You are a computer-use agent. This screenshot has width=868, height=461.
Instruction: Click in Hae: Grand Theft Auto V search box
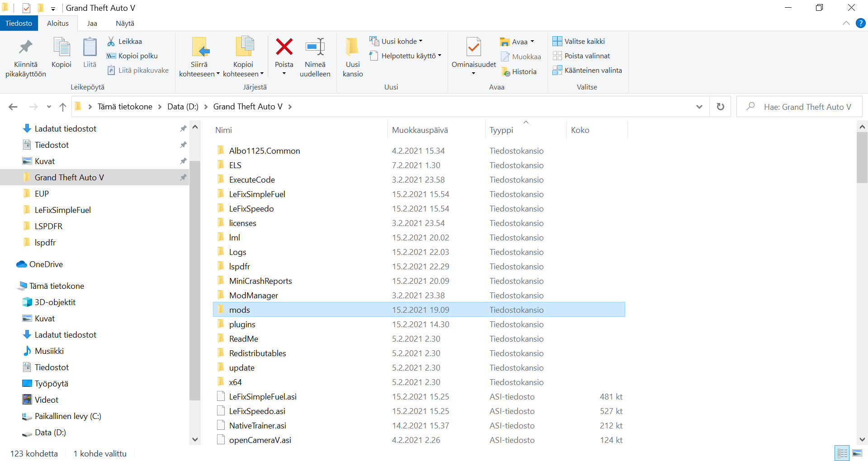point(799,107)
